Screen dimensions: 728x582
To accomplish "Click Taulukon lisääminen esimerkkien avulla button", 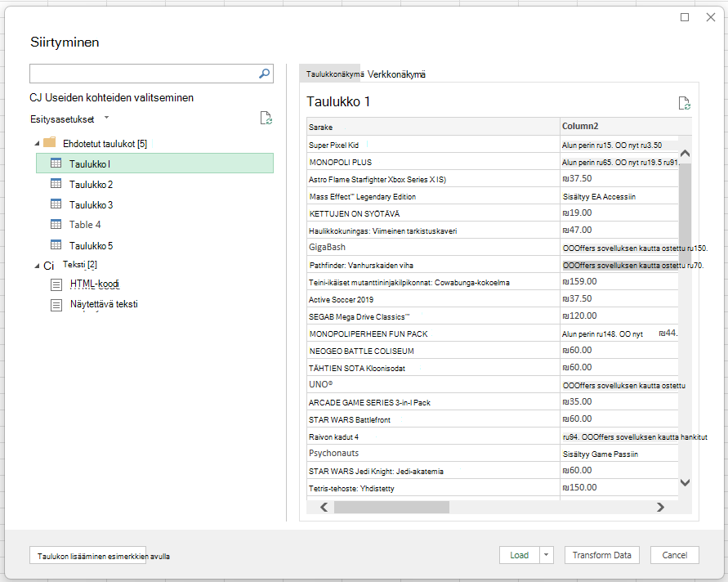I will (88, 556).
